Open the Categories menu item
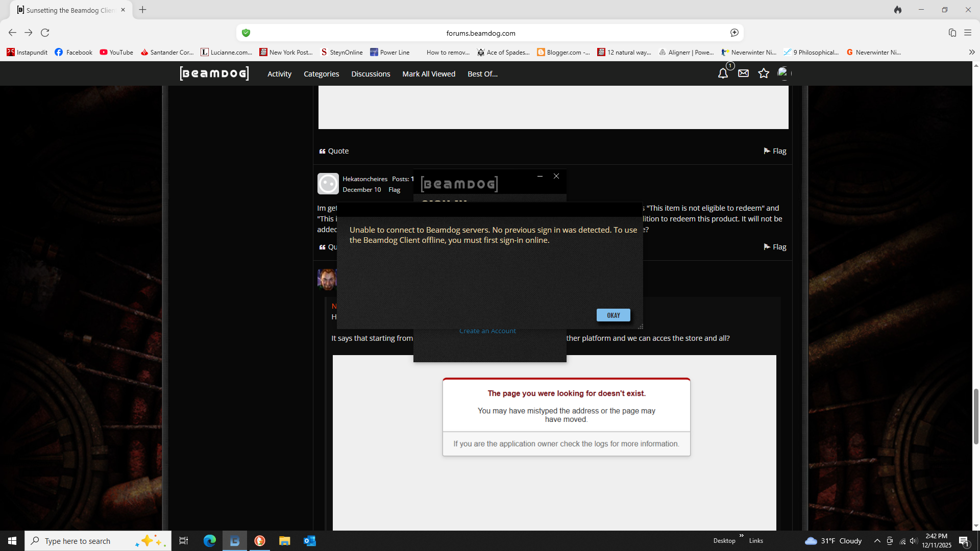 (321, 74)
